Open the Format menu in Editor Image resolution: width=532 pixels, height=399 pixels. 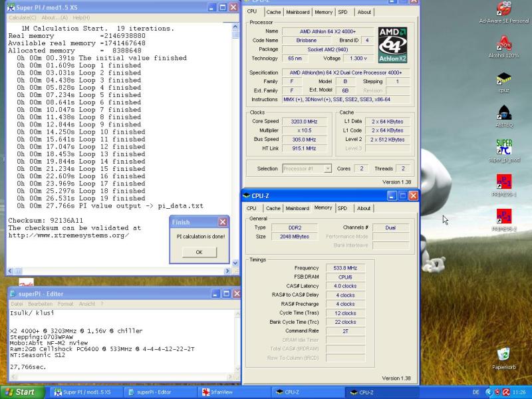pos(65,304)
